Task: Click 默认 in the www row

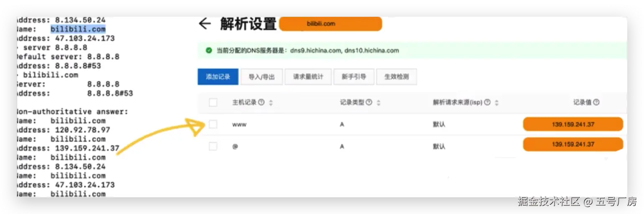Action: 439,125
